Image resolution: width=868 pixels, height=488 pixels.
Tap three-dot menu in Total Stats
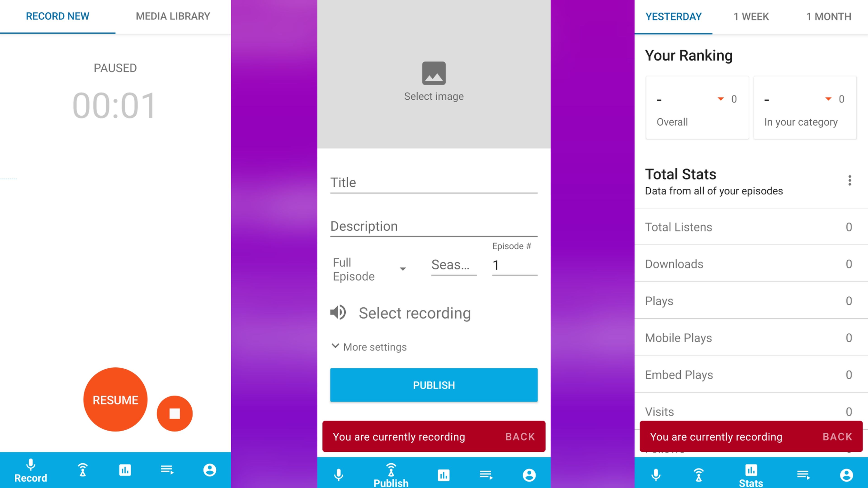[849, 181]
